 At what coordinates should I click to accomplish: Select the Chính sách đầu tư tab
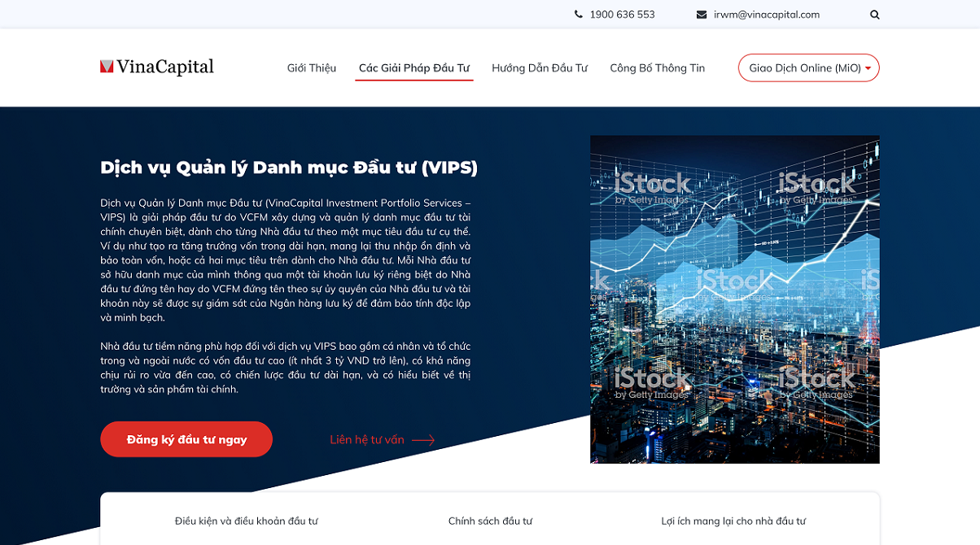[490, 521]
